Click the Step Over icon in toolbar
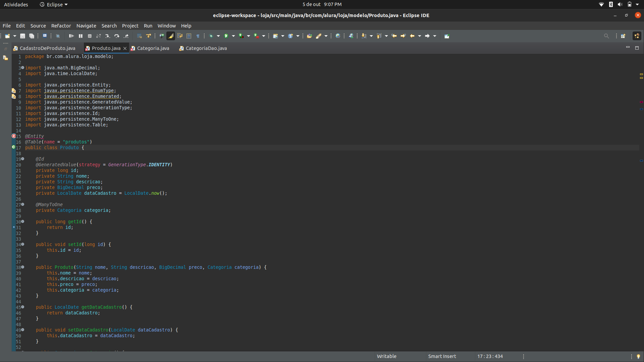Screen dimensions: 644x362 click(x=116, y=36)
